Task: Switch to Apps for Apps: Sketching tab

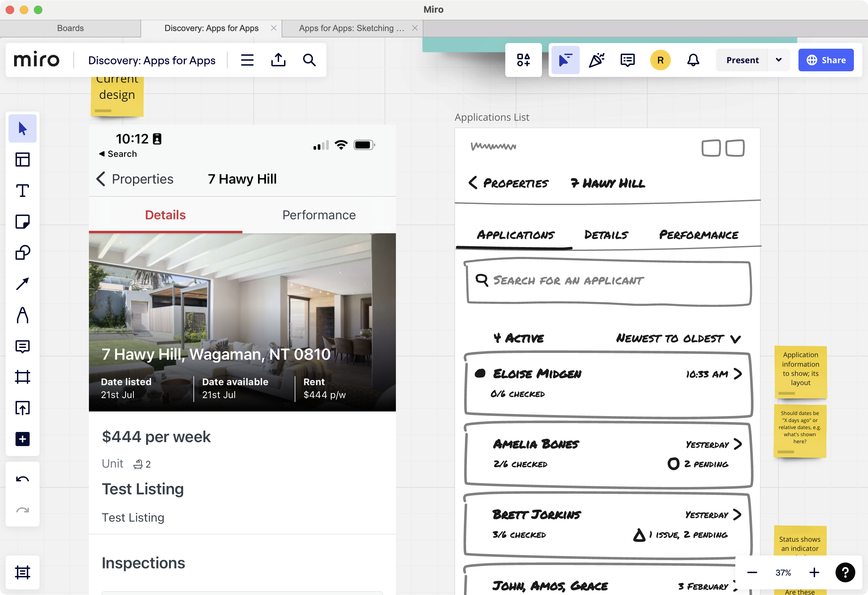Action: click(350, 28)
